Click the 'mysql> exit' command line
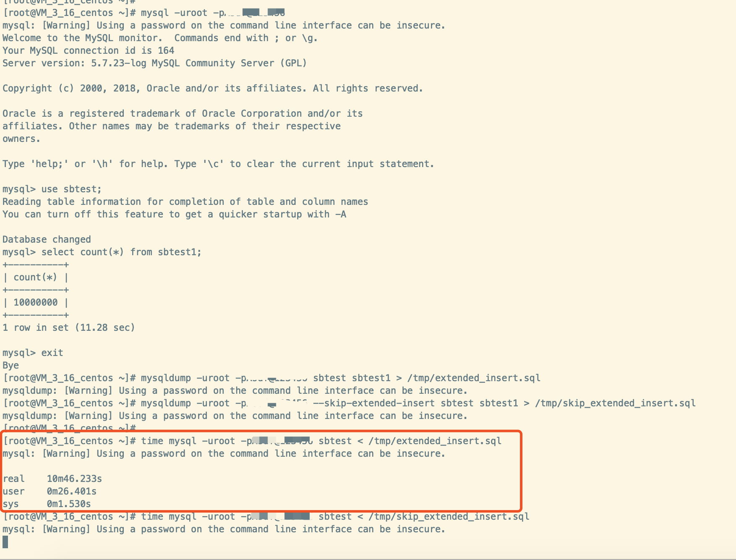Viewport: 736px width, 560px height. [33, 353]
